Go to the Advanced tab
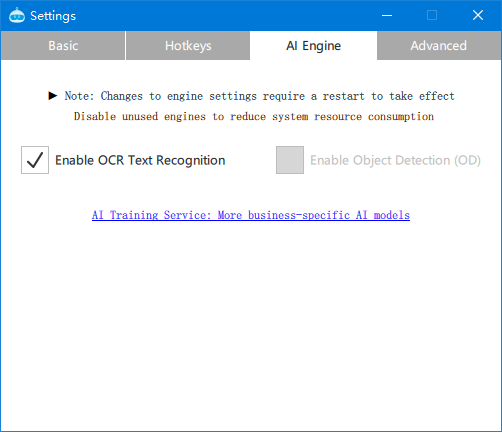 click(439, 46)
